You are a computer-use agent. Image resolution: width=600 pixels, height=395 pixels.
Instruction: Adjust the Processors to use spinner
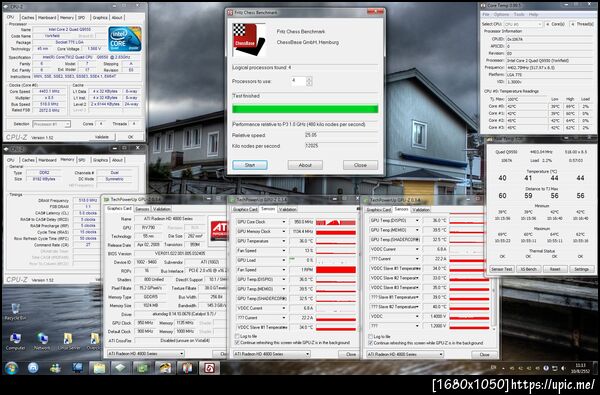[309, 81]
